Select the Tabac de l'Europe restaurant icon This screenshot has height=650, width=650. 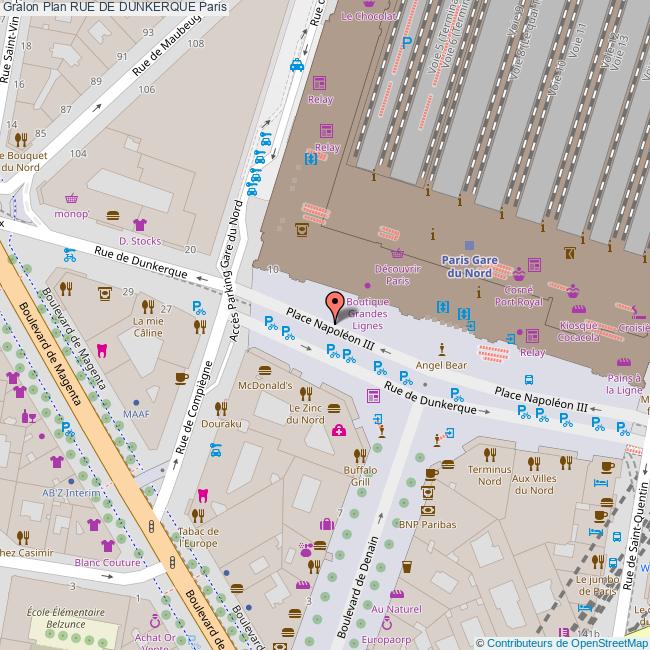(x=198, y=516)
